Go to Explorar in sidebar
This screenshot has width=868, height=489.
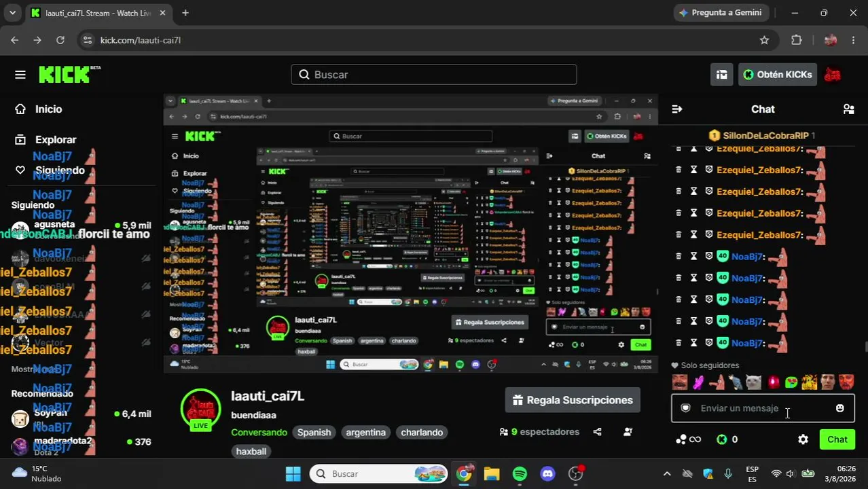pos(56,140)
